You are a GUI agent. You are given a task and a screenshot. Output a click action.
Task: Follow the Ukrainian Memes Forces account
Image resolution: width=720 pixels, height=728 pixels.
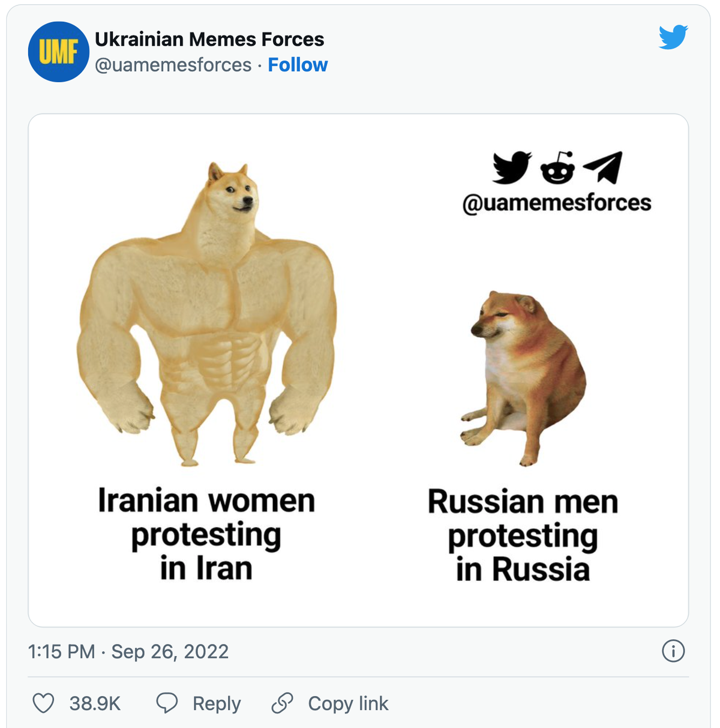pyautogui.click(x=298, y=65)
